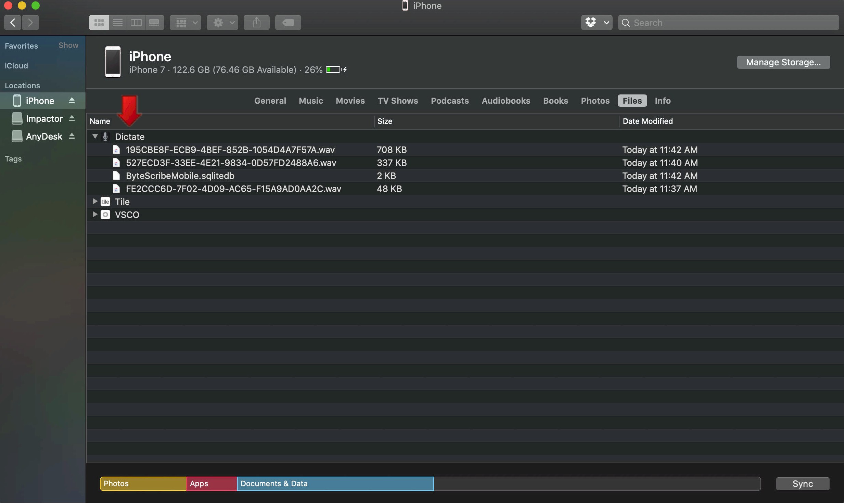Image resolution: width=845 pixels, height=504 pixels.
Task: Click the VSCO app icon
Action: (x=105, y=215)
